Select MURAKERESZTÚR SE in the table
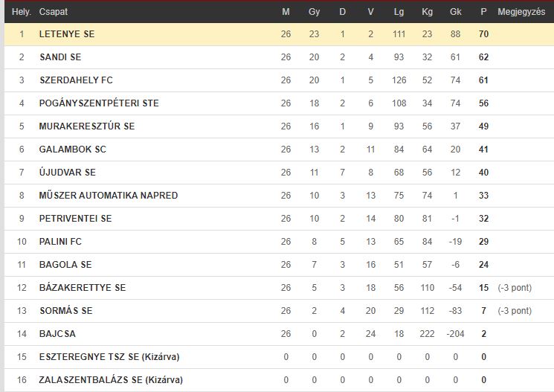The image size is (554, 392). pos(87,126)
